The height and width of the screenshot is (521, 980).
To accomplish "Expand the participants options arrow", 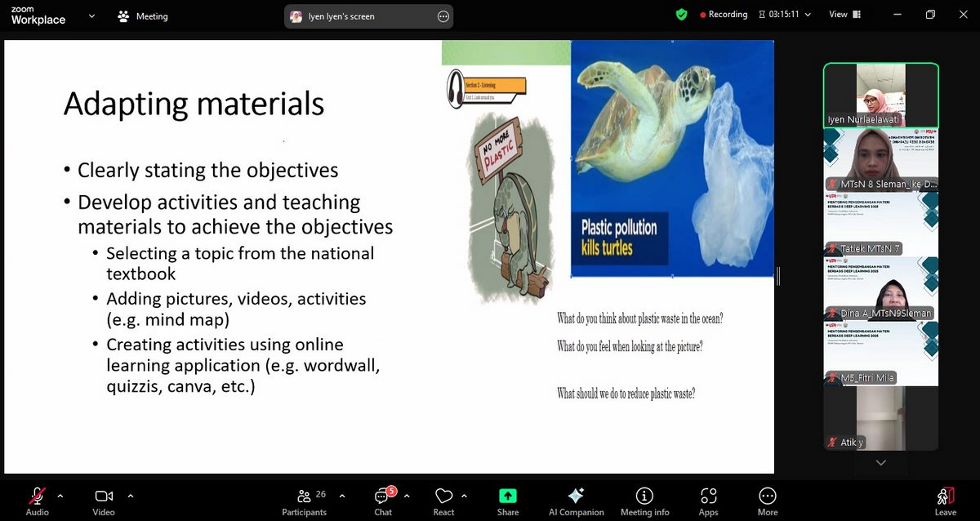I will pos(341,495).
